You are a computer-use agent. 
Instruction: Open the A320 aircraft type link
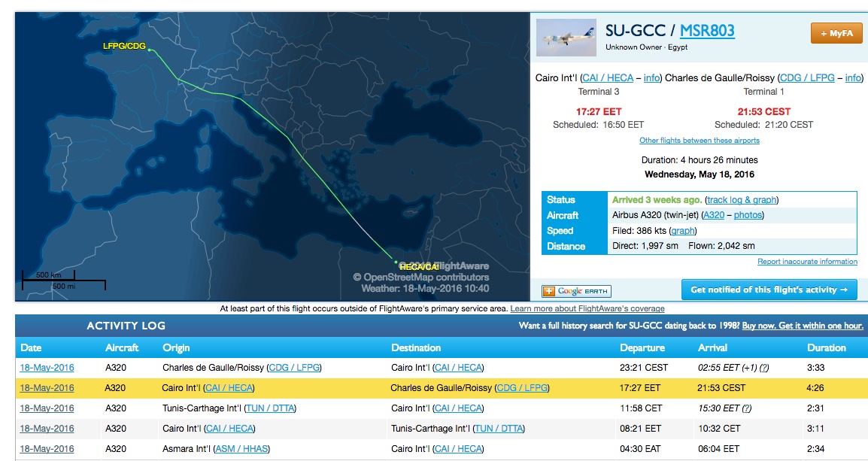713,215
